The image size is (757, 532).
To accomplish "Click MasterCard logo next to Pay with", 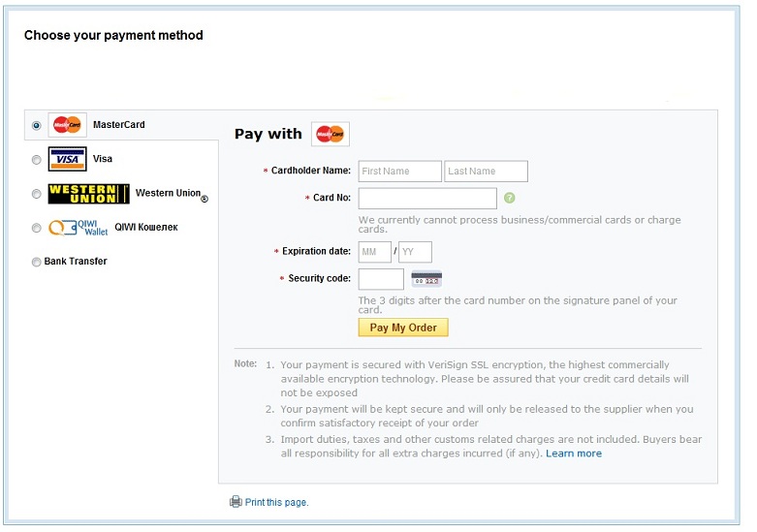I will click(x=331, y=135).
